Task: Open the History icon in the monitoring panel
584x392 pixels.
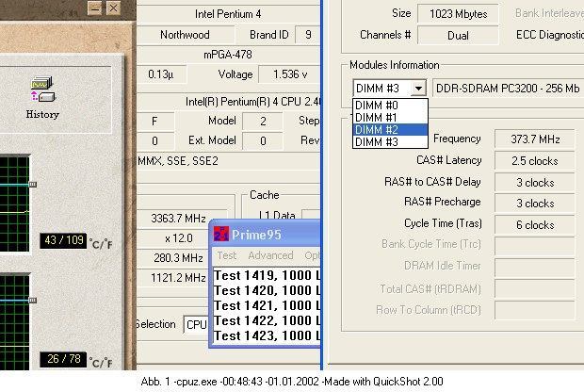Action: coord(42,97)
